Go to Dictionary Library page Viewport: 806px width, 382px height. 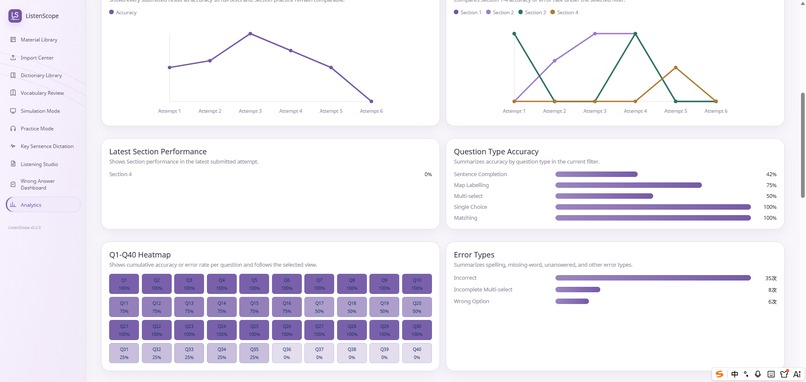43,75
